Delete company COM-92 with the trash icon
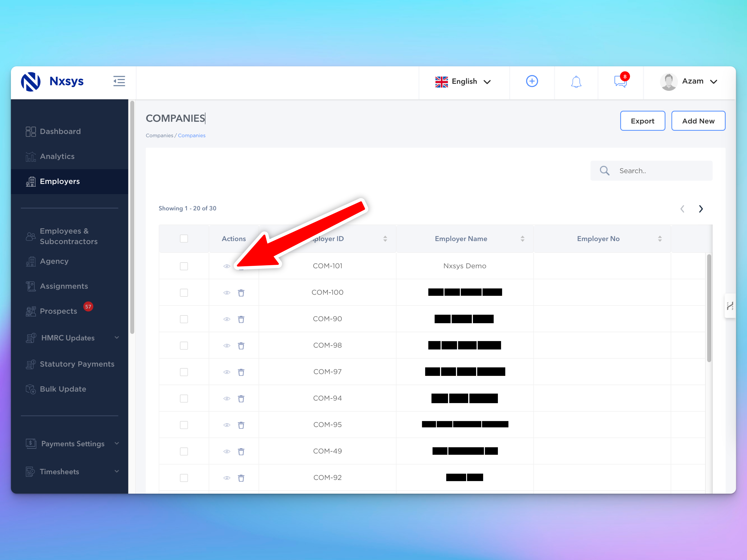Screen dimensions: 747x560 [x=241, y=478]
